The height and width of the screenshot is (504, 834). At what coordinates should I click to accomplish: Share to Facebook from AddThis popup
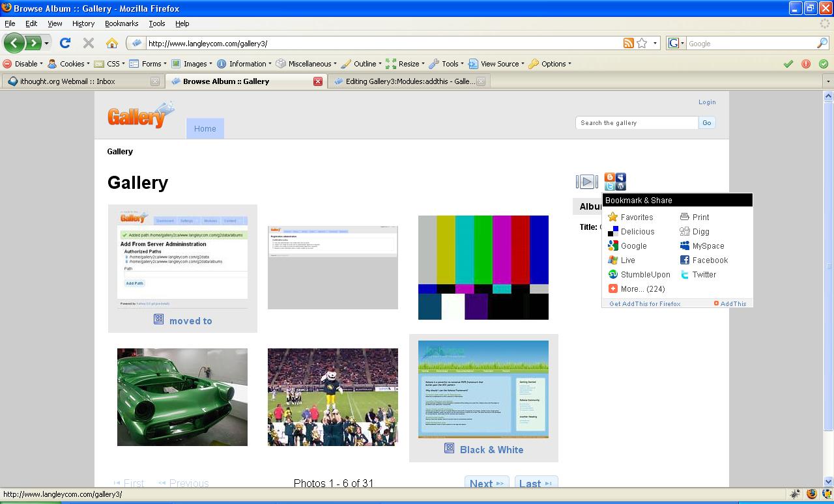click(709, 260)
